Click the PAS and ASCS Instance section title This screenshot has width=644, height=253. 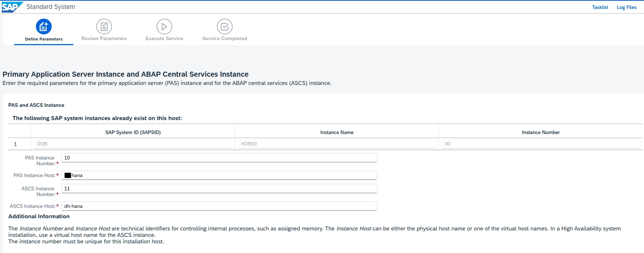pyautogui.click(x=36, y=105)
